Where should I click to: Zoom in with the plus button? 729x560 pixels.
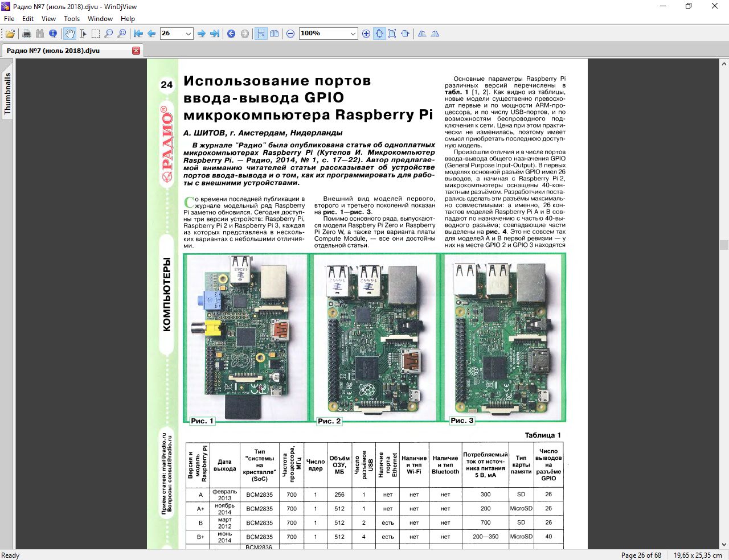pos(366,34)
